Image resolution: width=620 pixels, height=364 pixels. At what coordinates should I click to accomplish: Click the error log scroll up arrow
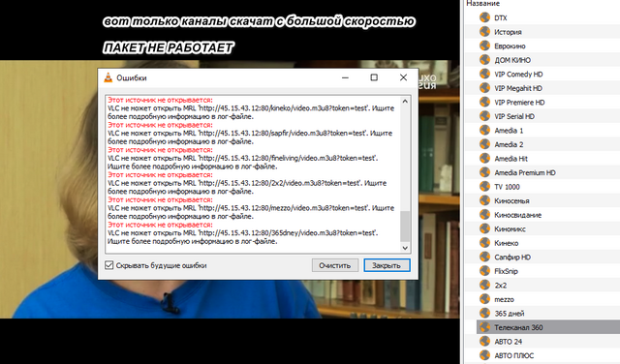[x=405, y=102]
